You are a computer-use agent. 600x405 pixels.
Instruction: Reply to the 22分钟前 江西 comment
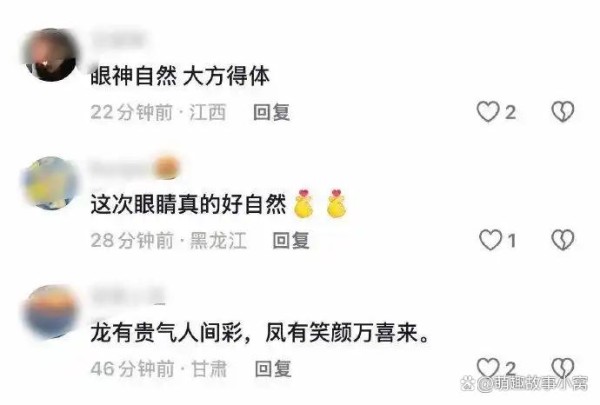tap(271, 113)
